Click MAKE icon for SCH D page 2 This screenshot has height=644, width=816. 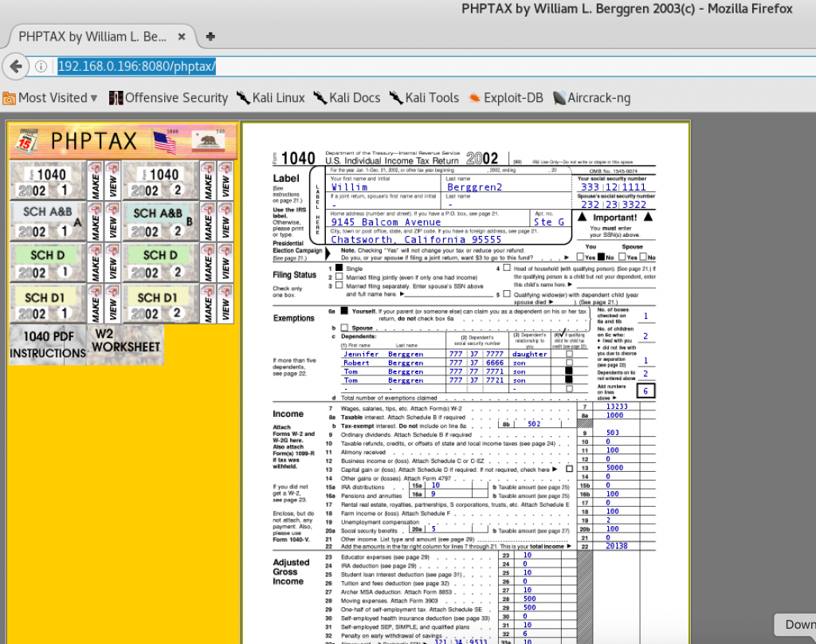(208, 263)
